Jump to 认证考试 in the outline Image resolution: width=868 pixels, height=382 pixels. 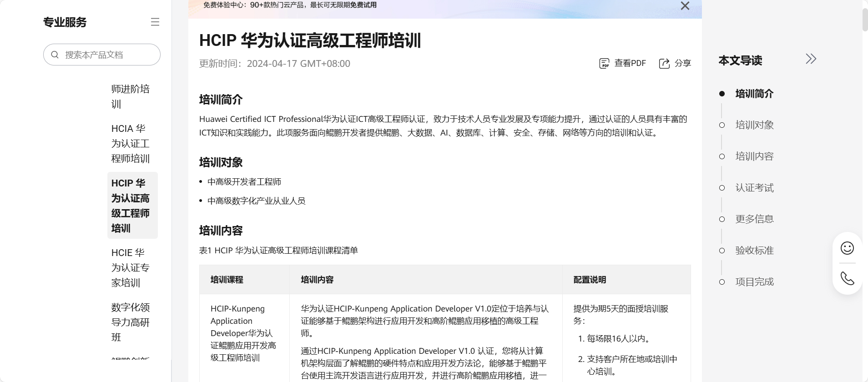[x=754, y=188]
